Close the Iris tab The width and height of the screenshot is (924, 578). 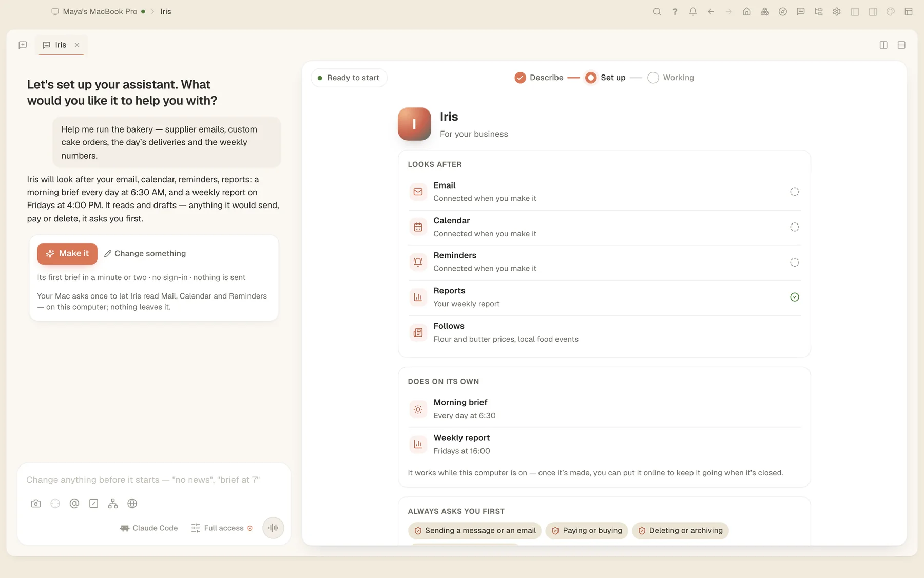[x=77, y=45]
